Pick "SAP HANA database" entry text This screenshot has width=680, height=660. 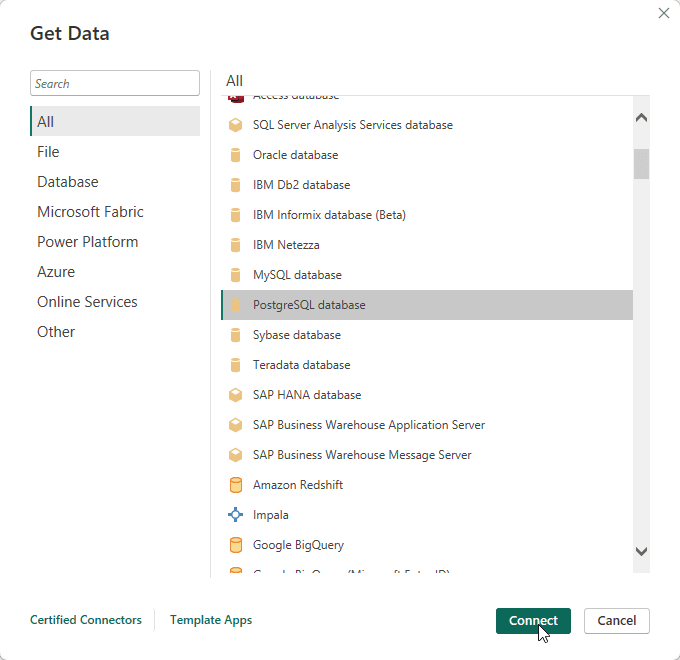coord(307,395)
